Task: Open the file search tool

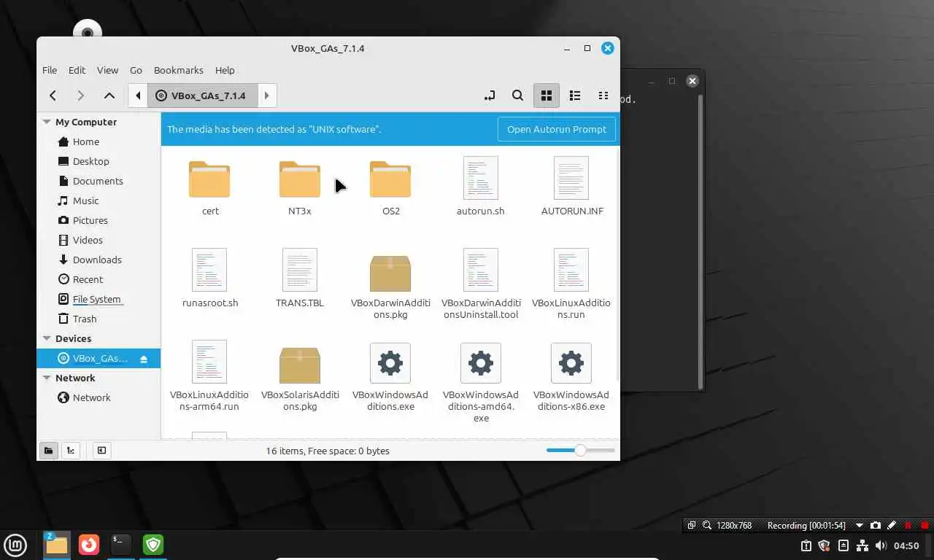Action: pyautogui.click(x=517, y=96)
